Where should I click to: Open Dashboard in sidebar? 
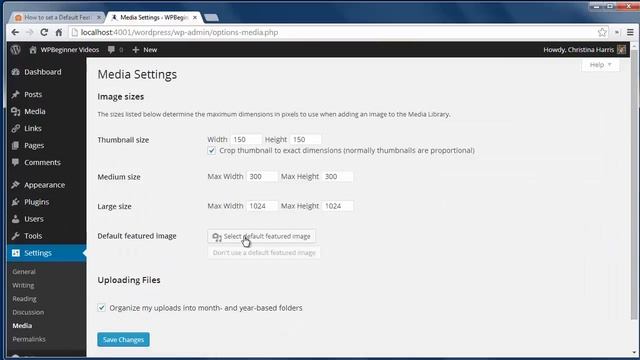(x=42, y=72)
